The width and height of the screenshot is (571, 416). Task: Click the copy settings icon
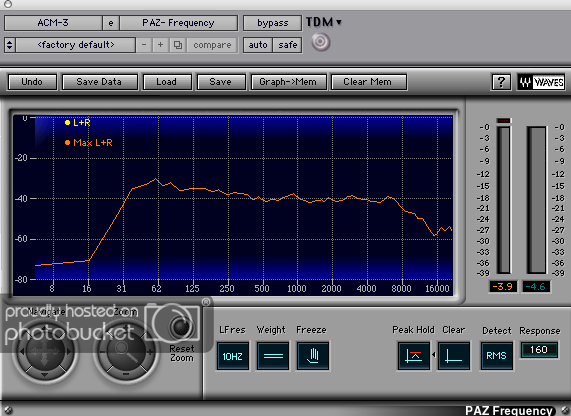click(x=178, y=45)
